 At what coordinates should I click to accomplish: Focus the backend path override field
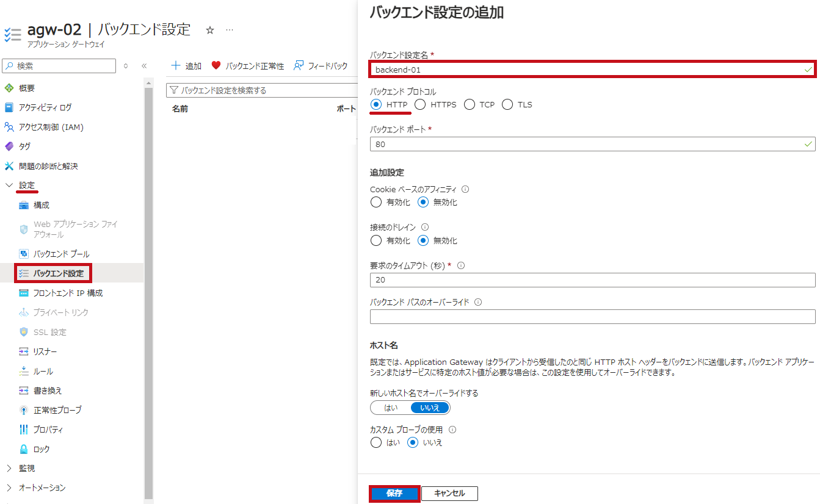point(593,317)
